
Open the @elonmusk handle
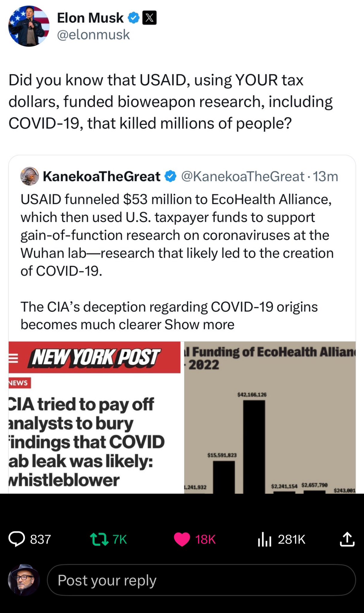(x=93, y=35)
